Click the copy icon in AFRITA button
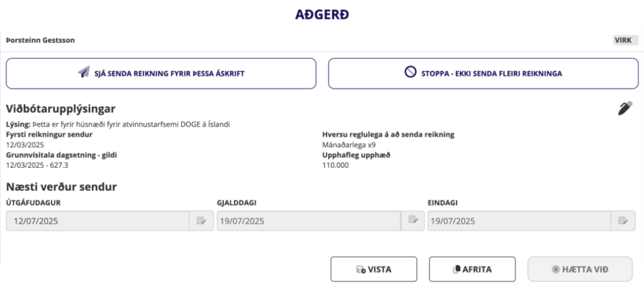 click(457, 269)
